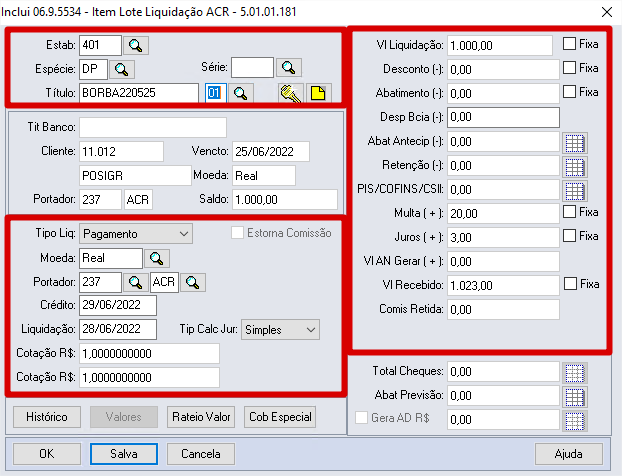
Task: Check Fixa for Vl Liquidação
Action: (569, 44)
